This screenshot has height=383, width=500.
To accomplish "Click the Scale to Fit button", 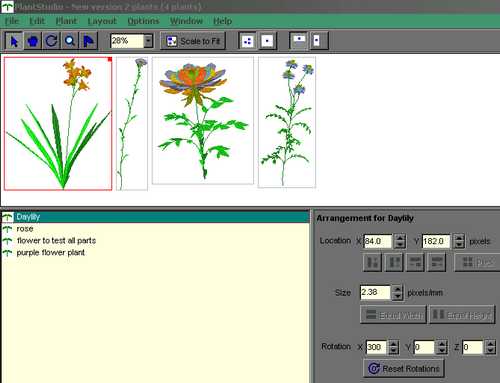I will point(193,41).
